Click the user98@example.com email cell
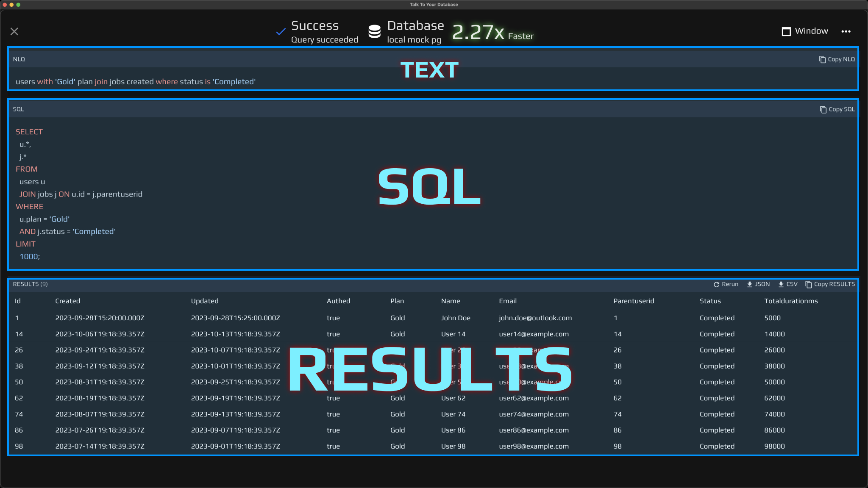This screenshot has height=488, width=868. coord(534,446)
